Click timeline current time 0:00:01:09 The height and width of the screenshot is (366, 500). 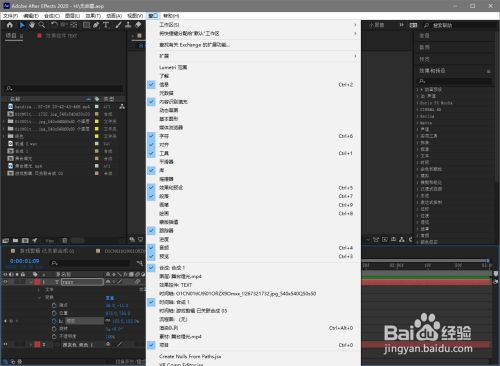[x=24, y=261]
